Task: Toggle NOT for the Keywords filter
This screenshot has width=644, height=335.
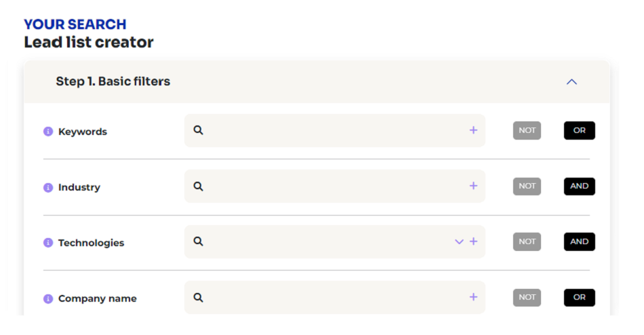Action: tap(527, 130)
